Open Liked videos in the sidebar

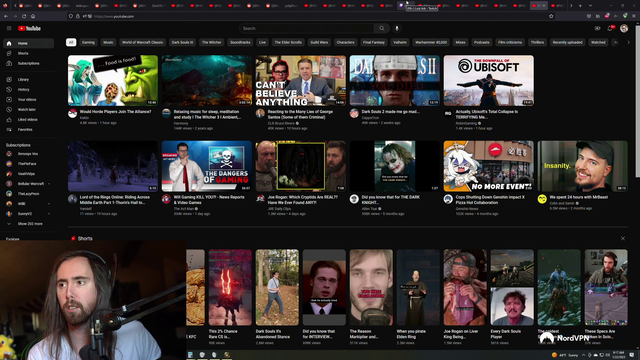click(x=29, y=120)
